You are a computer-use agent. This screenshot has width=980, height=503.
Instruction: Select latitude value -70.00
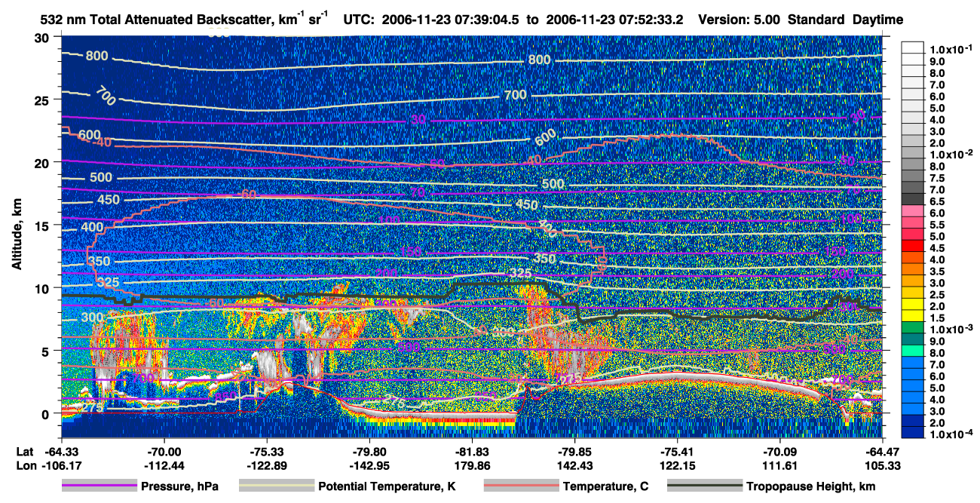tap(164, 452)
